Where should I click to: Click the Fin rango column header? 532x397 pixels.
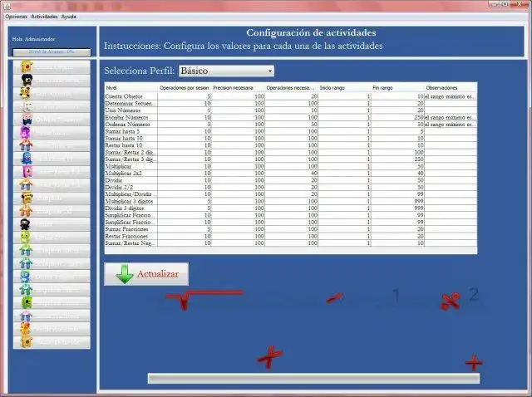397,88
